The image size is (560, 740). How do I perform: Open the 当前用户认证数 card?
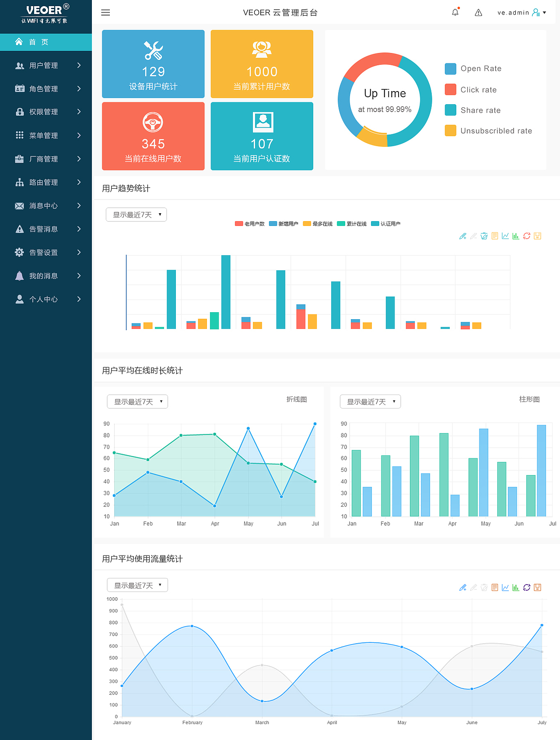[262, 136]
